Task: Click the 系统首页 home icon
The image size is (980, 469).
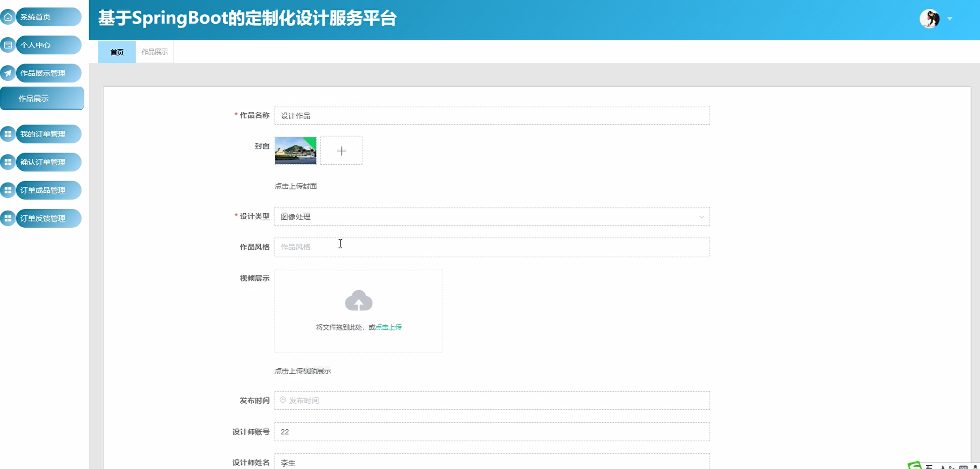Action: 7,16
